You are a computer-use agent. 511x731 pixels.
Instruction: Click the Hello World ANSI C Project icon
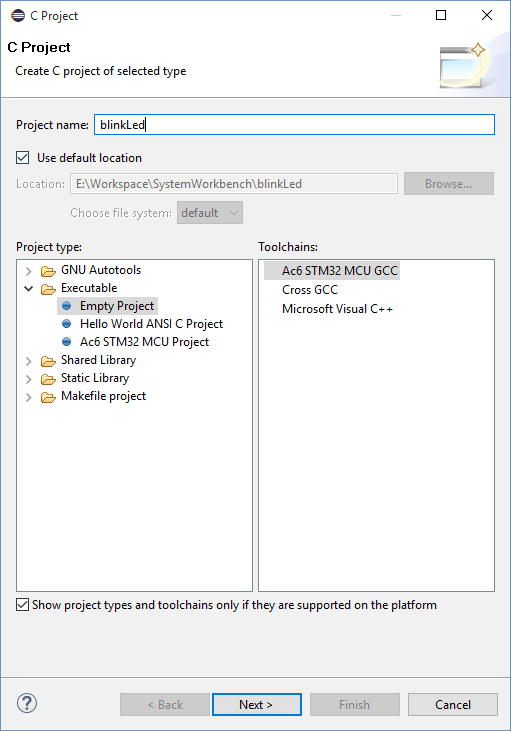tap(67, 324)
